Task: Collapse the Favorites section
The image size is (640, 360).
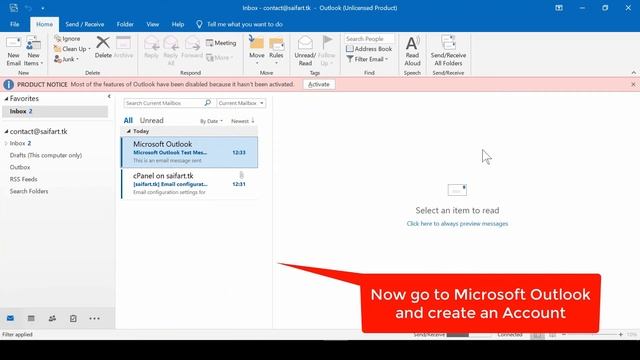Action: tap(6, 99)
